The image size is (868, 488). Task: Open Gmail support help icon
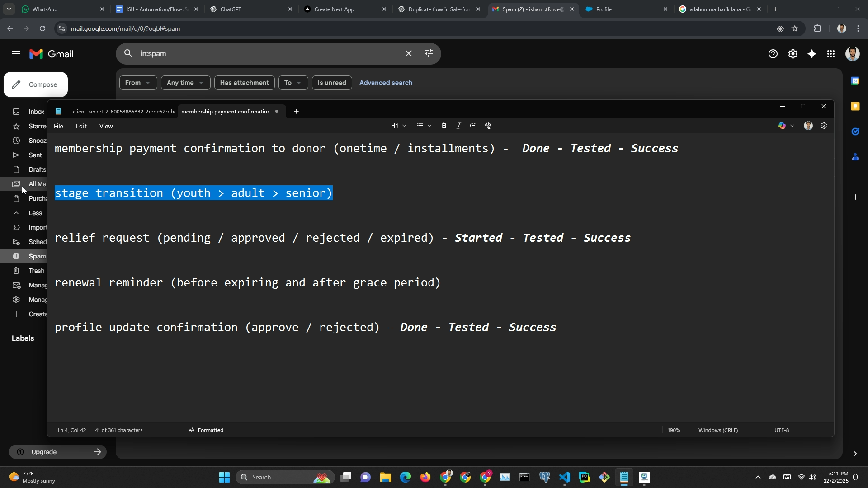773,54
